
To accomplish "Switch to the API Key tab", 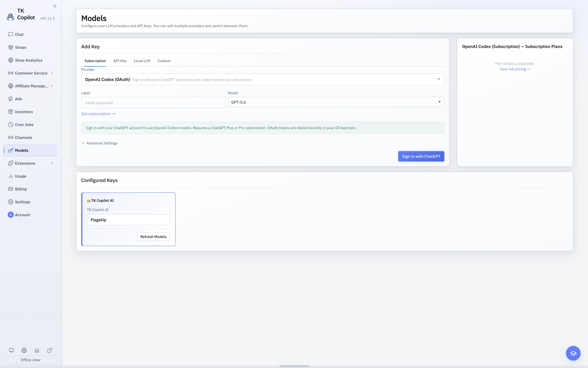I will coord(120,61).
